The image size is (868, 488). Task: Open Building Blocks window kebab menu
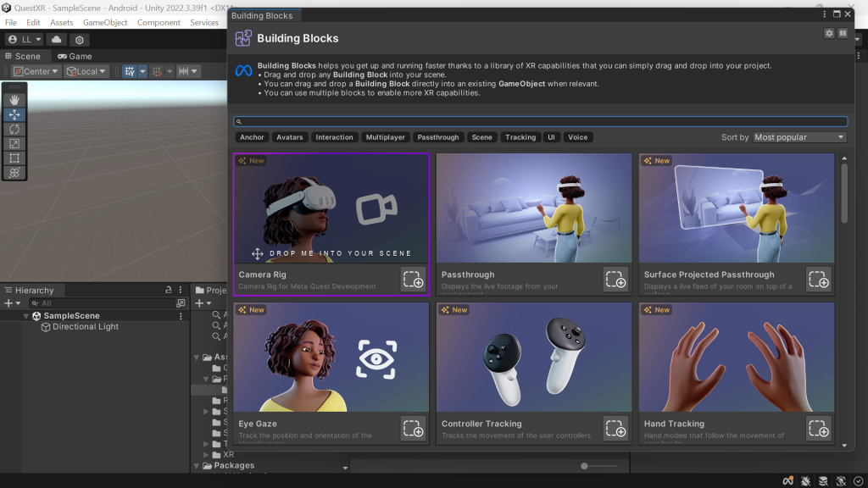tap(824, 14)
